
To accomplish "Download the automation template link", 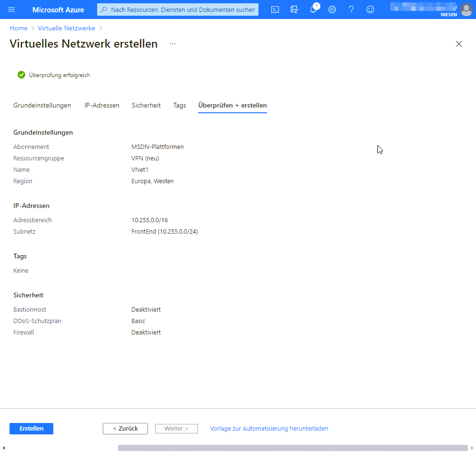I will pyautogui.click(x=269, y=428).
